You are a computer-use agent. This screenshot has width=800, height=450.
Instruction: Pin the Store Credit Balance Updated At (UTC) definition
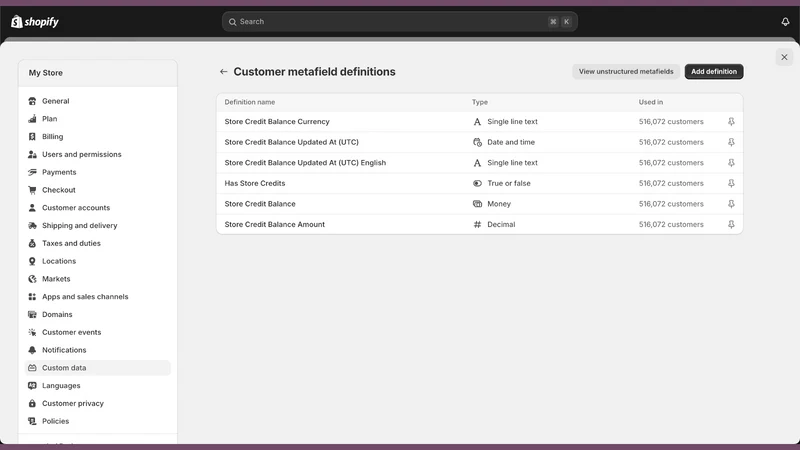coord(731,142)
